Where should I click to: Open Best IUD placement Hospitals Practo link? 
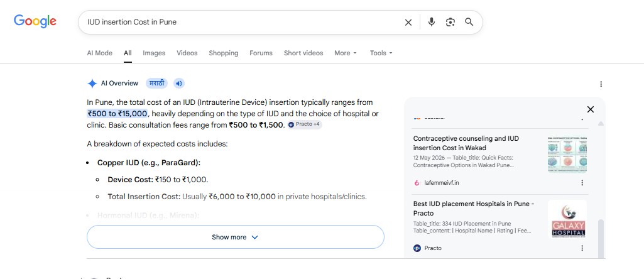click(474, 209)
